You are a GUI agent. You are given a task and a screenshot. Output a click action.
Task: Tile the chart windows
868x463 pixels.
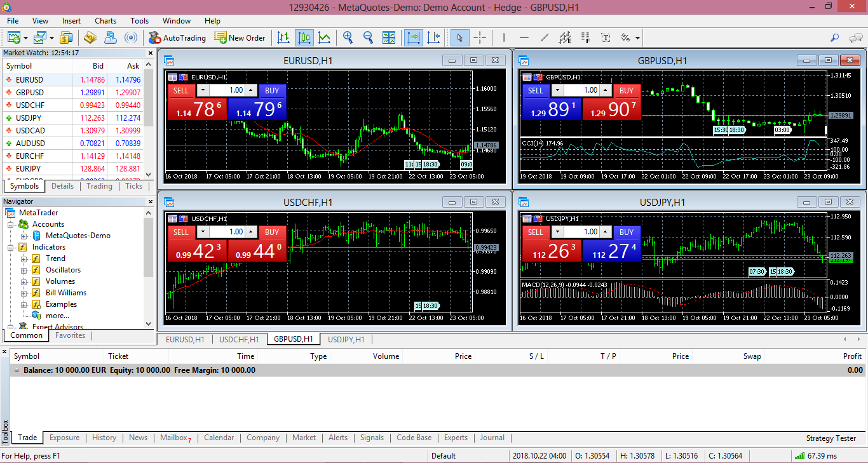(x=389, y=38)
